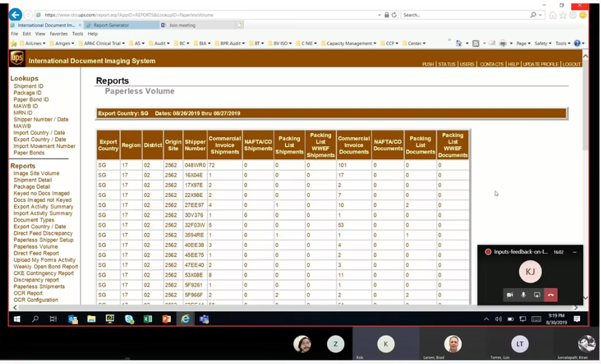601x364 pixels.
Task: Click the UPDATE PROFILE header link
Action: tap(540, 64)
